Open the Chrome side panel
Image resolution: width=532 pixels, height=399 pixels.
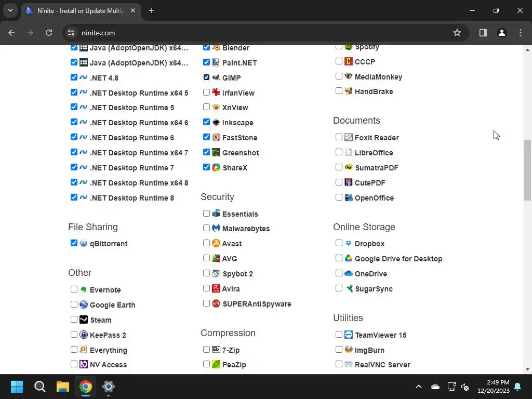[x=483, y=33]
